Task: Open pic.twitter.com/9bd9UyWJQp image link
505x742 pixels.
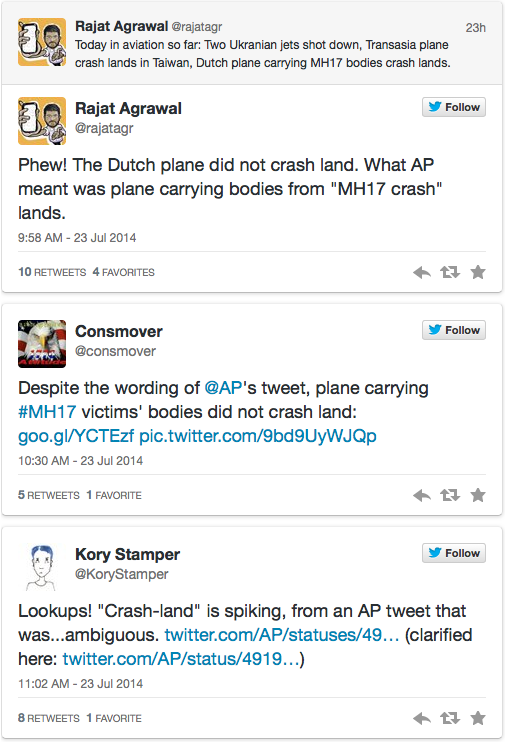Action: pos(258,436)
